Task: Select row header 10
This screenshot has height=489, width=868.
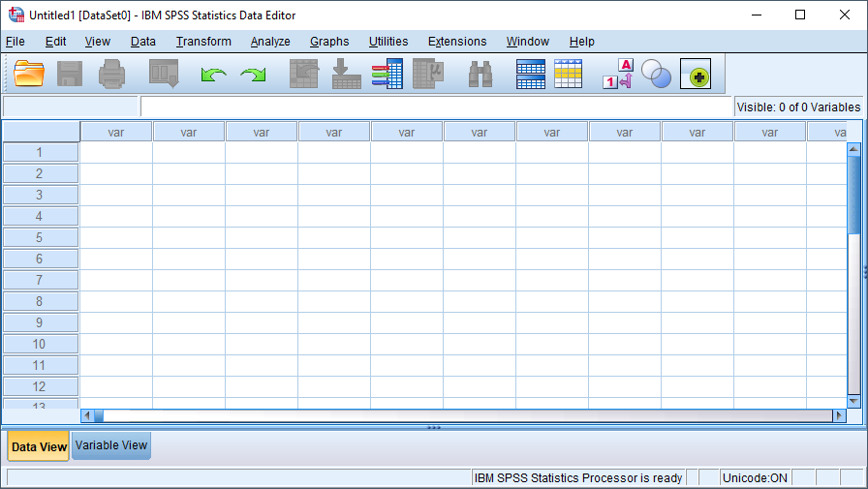Action: [x=41, y=344]
